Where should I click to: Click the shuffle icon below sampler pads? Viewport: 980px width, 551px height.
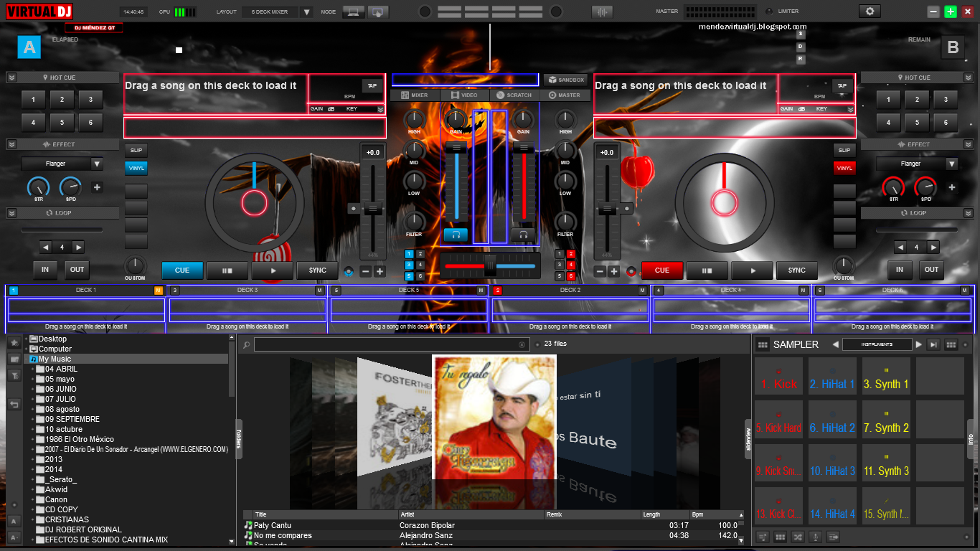798,537
